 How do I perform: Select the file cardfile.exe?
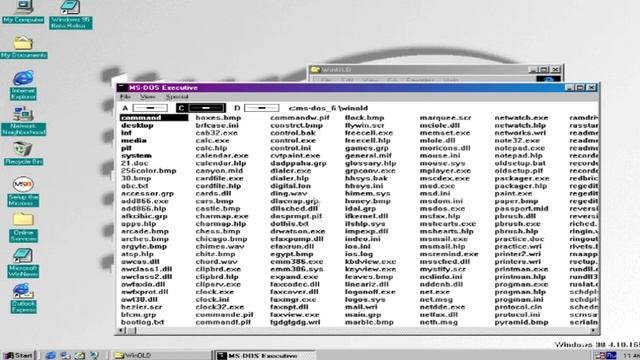[219, 178]
